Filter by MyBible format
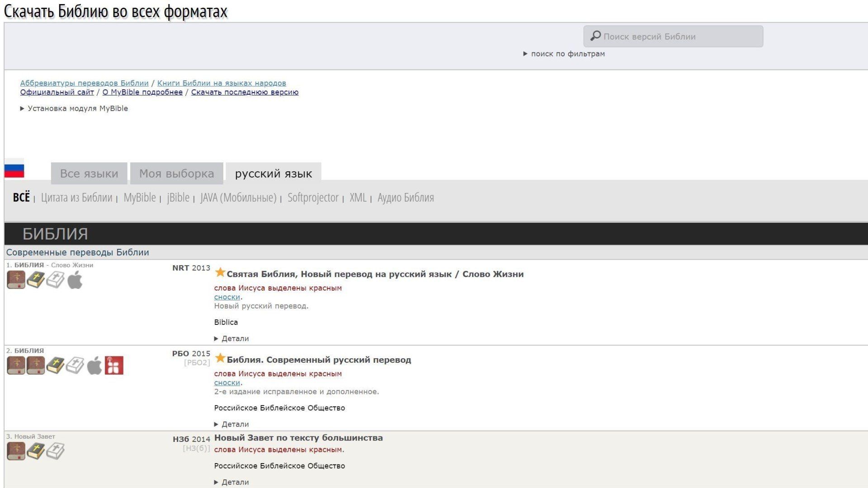 (140, 197)
